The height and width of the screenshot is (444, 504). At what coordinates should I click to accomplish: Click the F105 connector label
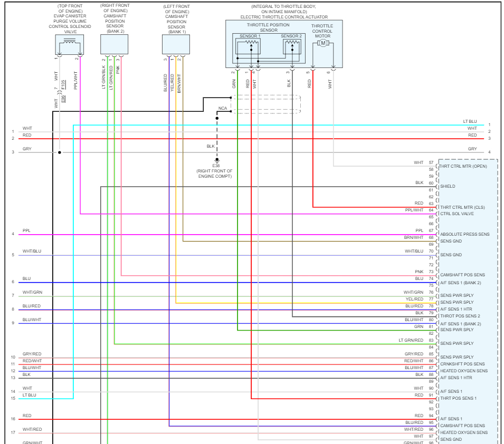click(x=63, y=84)
